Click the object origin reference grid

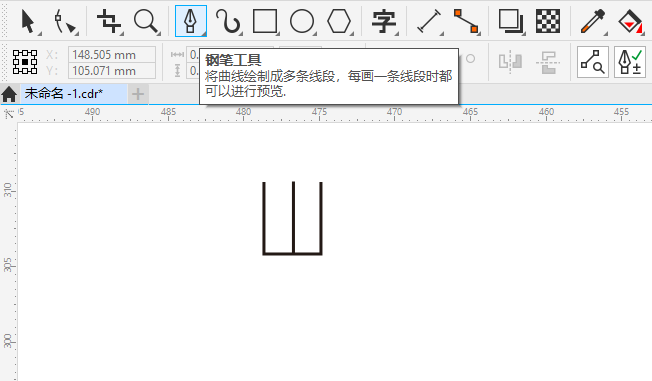point(25,62)
